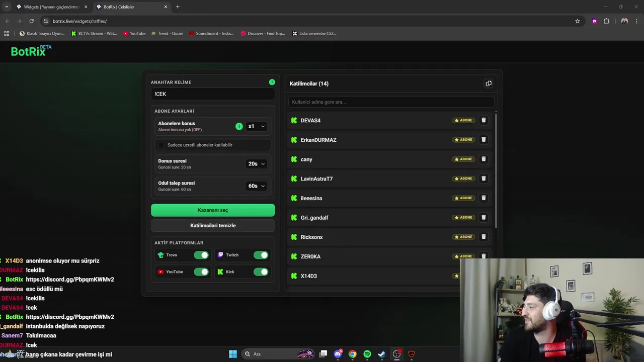
Task: Delete ileeesina with the trash icon
Action: point(484,198)
